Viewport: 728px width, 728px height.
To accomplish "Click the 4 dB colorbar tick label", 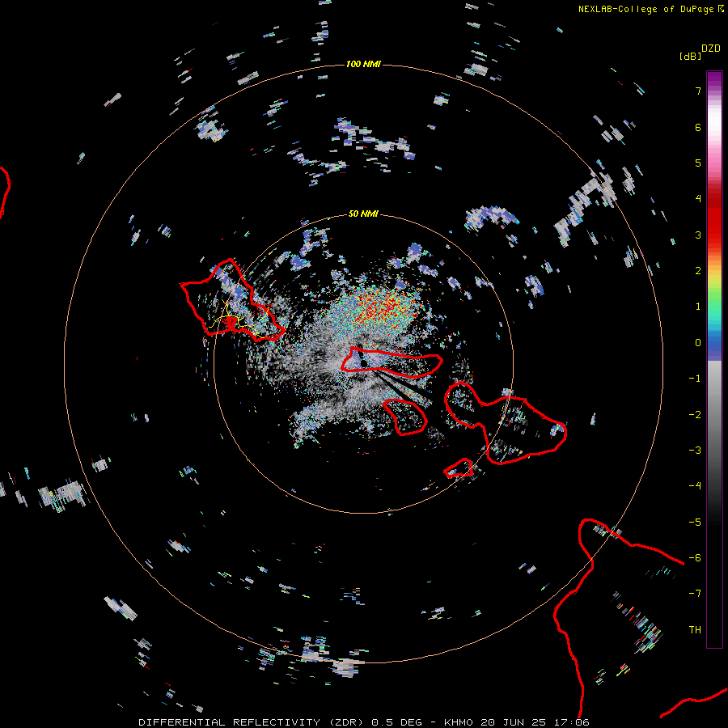I will pos(698,199).
